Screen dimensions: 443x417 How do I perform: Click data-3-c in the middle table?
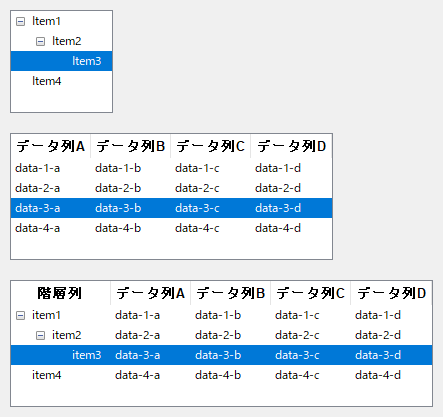coord(197,208)
